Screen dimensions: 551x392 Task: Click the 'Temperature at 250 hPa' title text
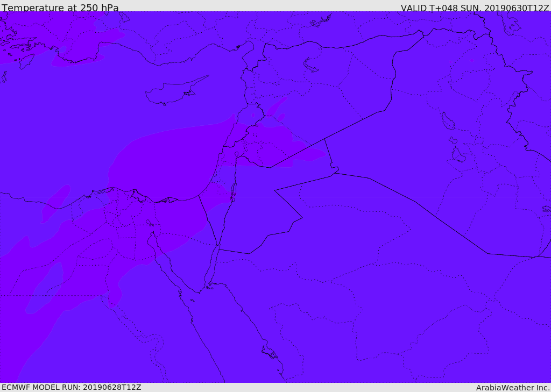(x=60, y=8)
